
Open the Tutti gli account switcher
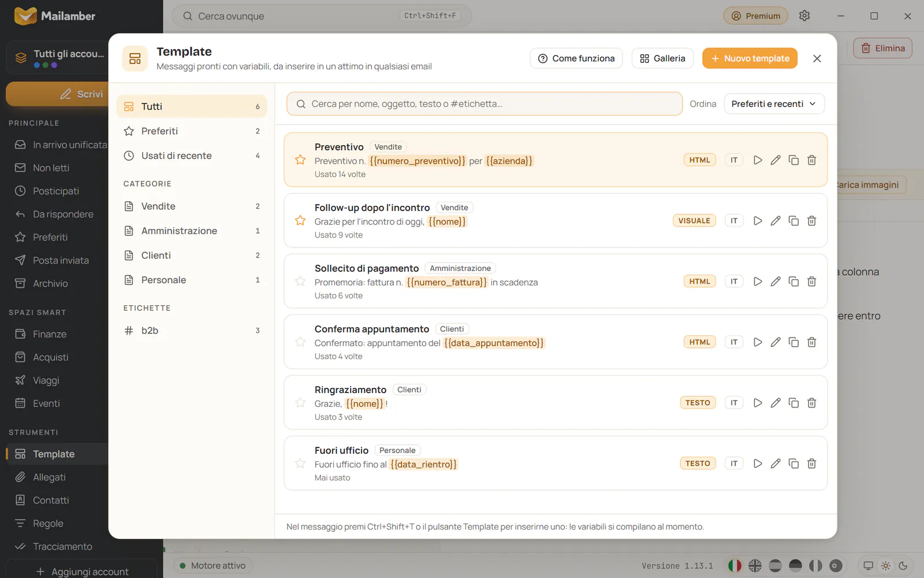click(58, 58)
